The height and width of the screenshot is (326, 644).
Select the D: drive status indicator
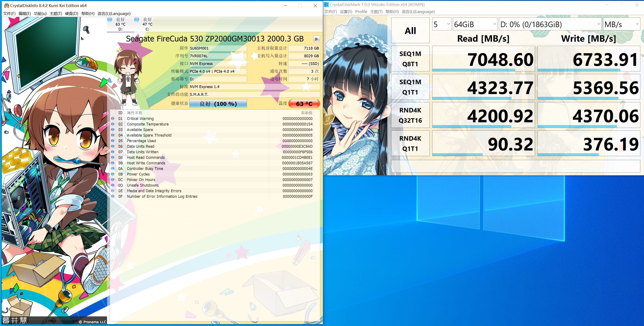click(x=120, y=24)
